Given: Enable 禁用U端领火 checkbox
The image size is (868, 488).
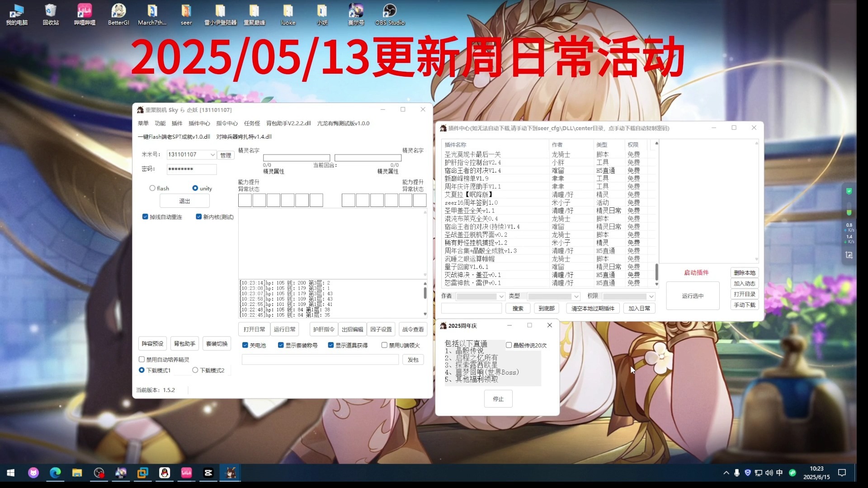Looking at the screenshot, I should tap(384, 345).
